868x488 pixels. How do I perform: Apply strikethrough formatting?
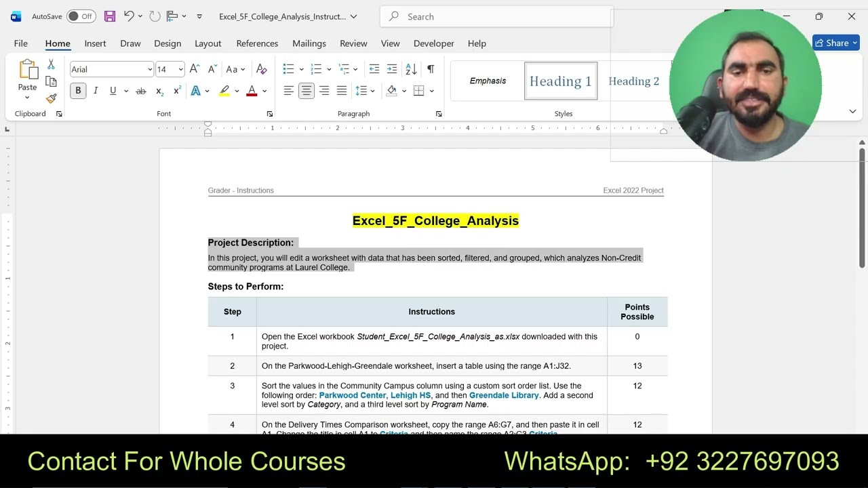[141, 91]
